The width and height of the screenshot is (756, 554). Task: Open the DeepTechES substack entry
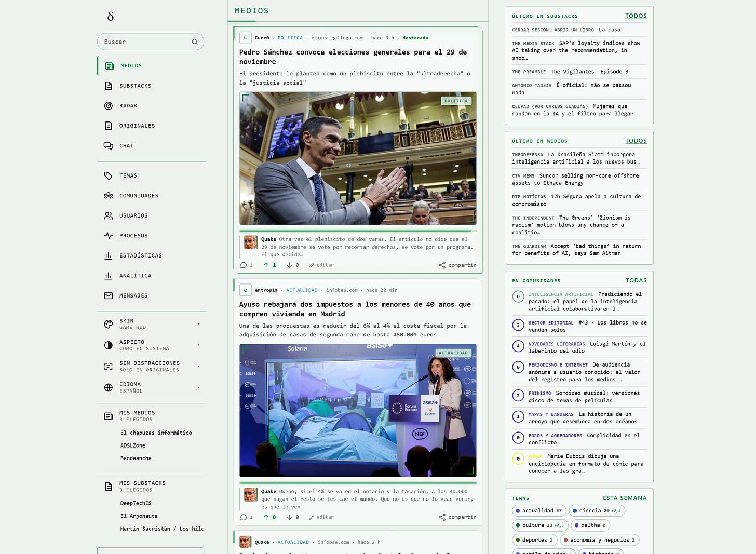pos(136,503)
